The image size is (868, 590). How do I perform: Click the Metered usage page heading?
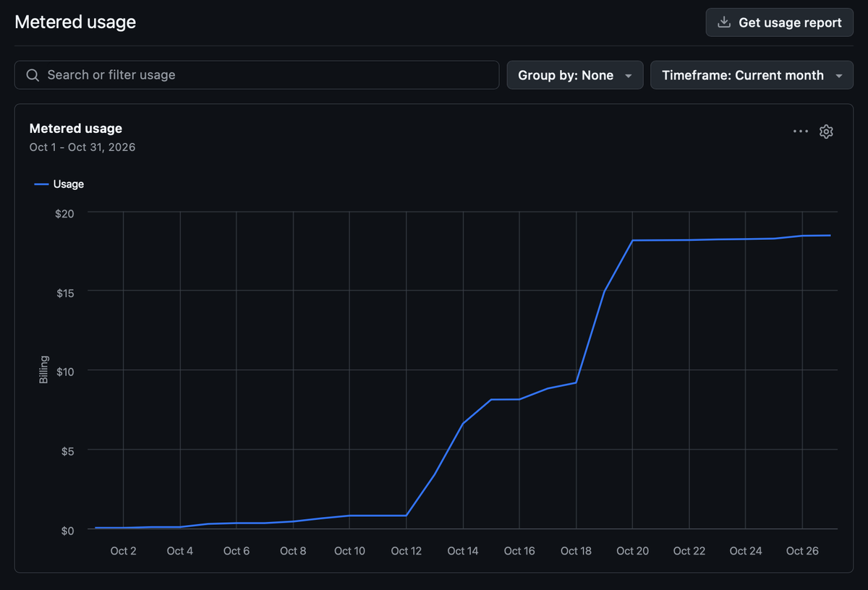tap(75, 22)
